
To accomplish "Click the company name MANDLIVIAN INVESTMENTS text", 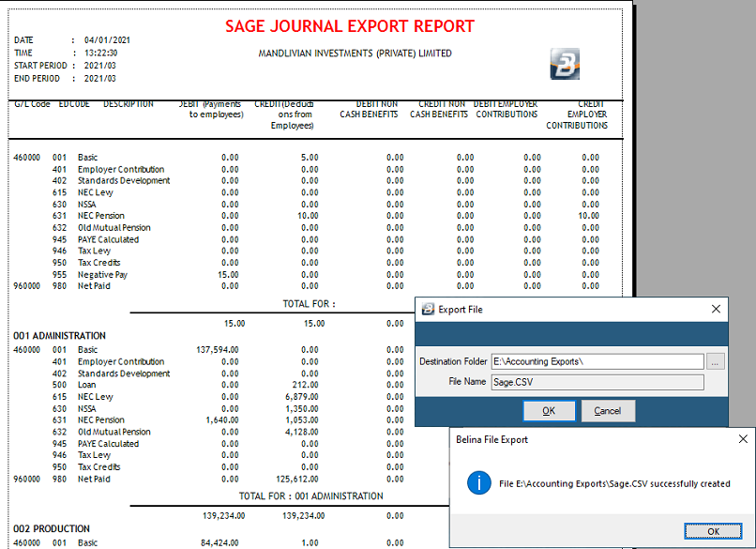I will pos(355,53).
